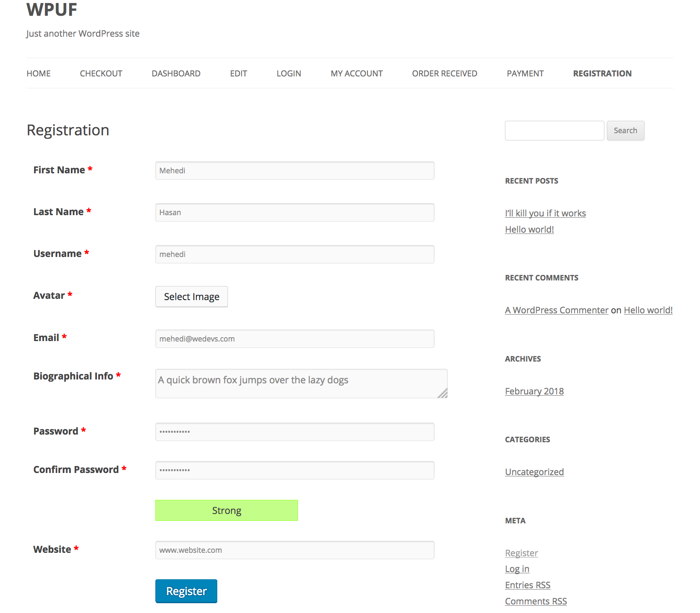Click the Search button
700x613 pixels.
[x=626, y=131]
